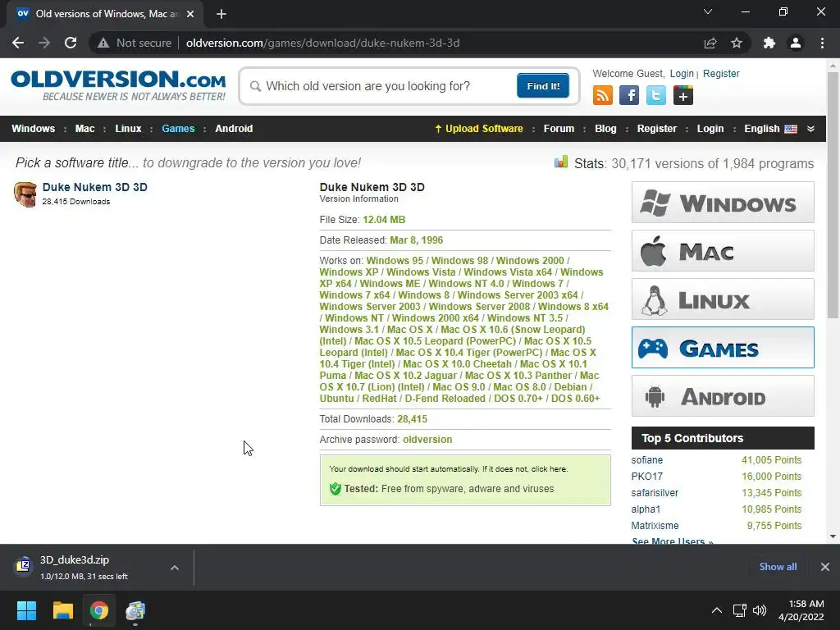
Task: Select Games in the navigation bar
Action: 178,129
